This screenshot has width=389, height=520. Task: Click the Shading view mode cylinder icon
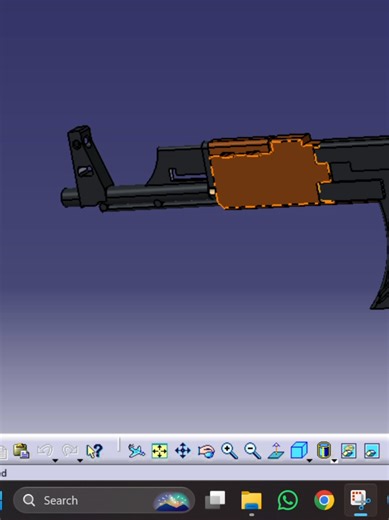324,450
